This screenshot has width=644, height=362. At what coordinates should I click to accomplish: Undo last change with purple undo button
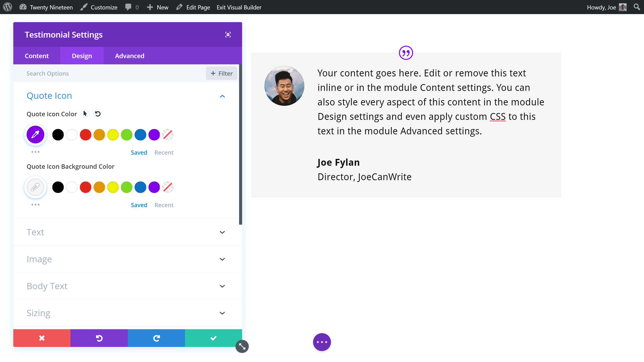99,338
